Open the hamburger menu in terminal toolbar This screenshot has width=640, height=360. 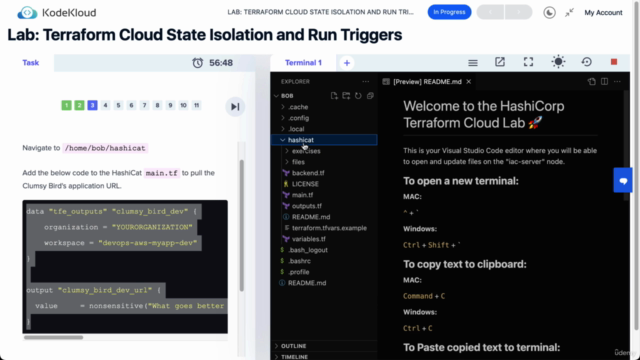point(473,62)
